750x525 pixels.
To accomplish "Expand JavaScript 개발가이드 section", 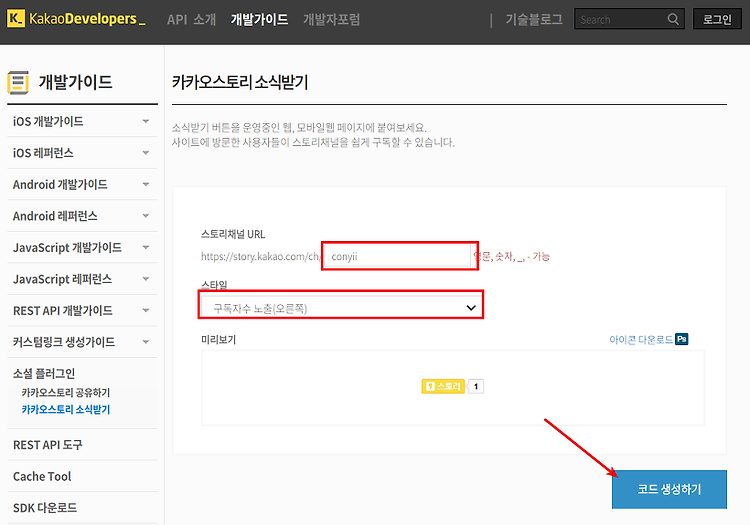I will tap(82, 248).
